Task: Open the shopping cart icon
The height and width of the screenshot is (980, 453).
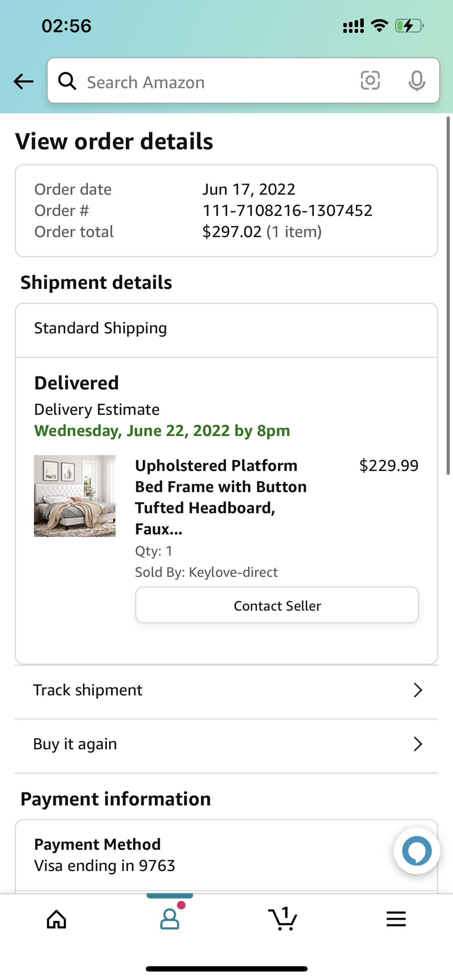Action: tap(283, 918)
